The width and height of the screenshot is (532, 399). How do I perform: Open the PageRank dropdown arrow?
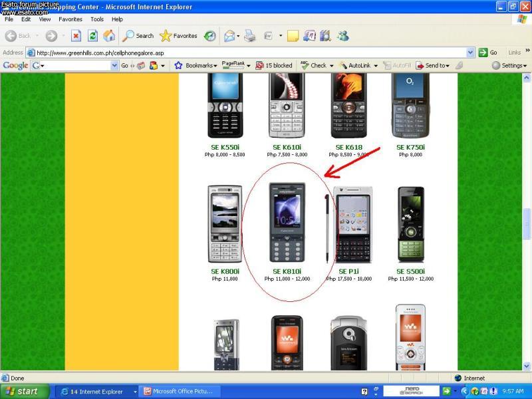pyautogui.click(x=248, y=66)
